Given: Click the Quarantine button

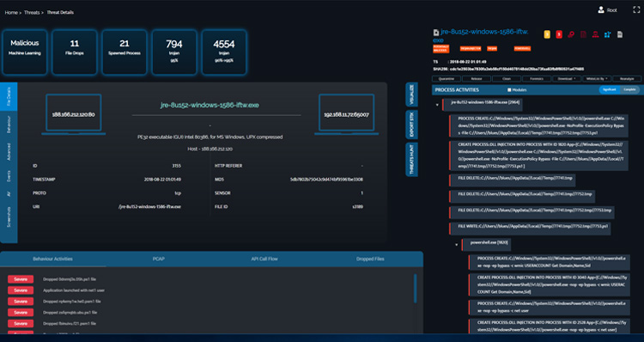Looking at the screenshot, I should pos(446,78).
